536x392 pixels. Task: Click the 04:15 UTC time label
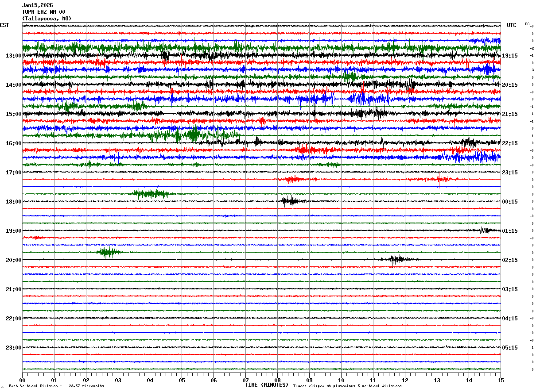(510, 319)
